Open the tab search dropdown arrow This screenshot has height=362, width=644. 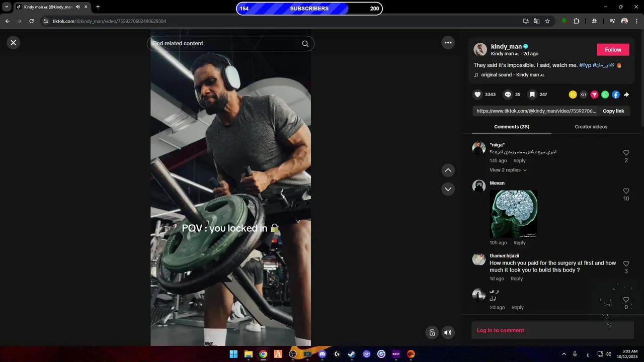[7, 7]
